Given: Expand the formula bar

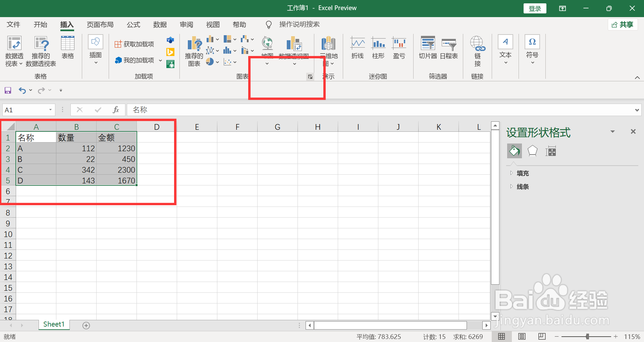Looking at the screenshot, I should point(637,110).
